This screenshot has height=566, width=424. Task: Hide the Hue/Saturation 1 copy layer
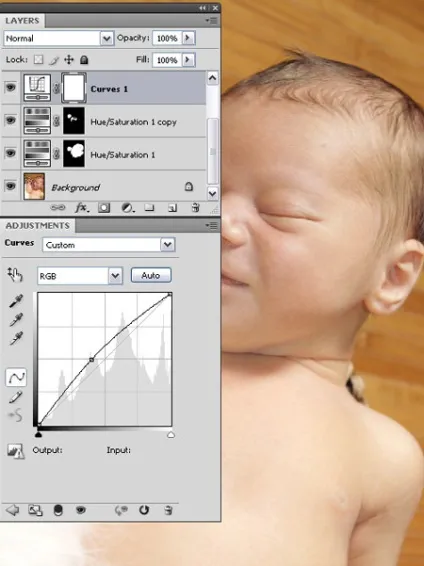[x=10, y=120]
